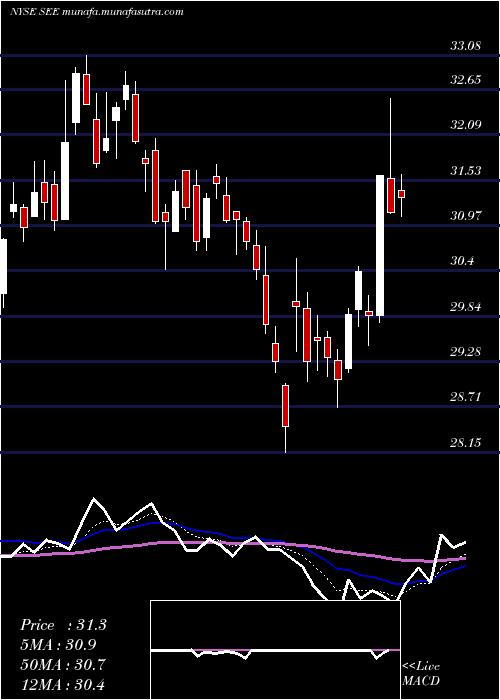Click inside the MACD inset chart box
500x700 pixels.
point(275,650)
